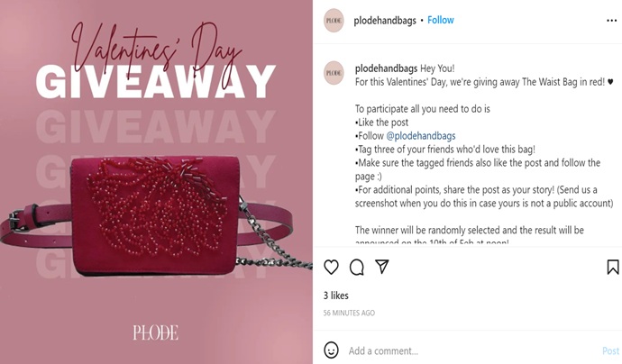This screenshot has height=364, width=622.
Task: Save post with bookmark icon
Action: 612,267
